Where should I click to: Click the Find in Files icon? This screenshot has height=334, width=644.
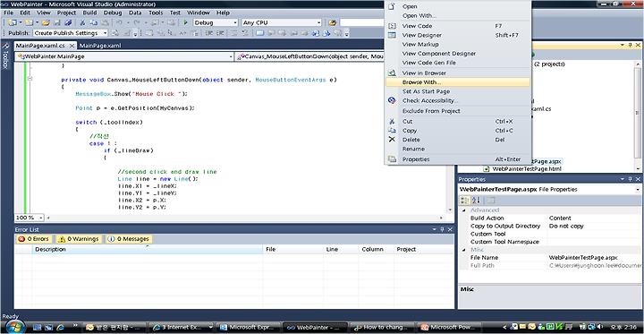coord(332,22)
